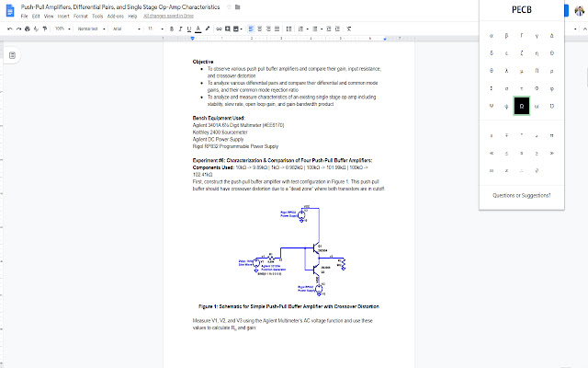Insert the much-greater-than symbol
Image resolution: width=588 pixels, height=368 pixels.
tap(551, 154)
